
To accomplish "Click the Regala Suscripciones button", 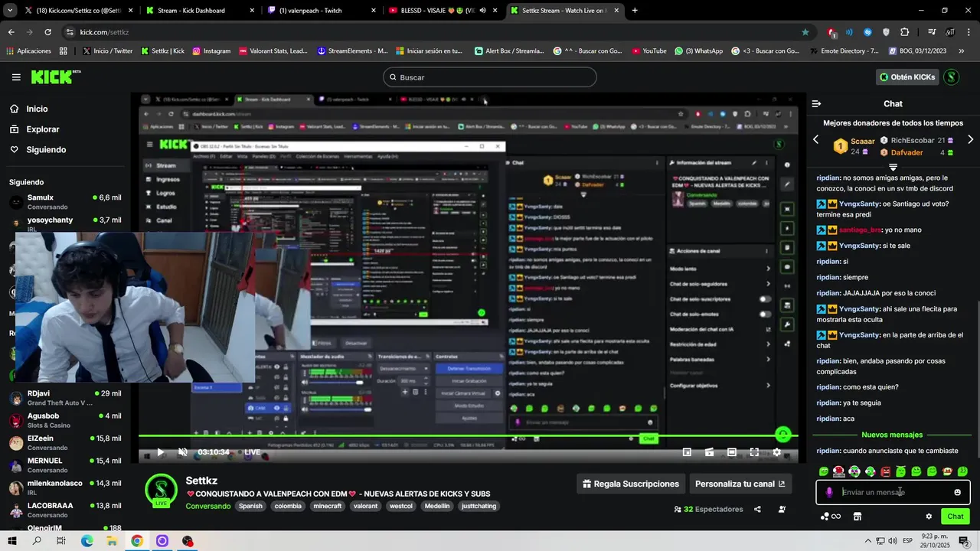I will click(x=631, y=484).
